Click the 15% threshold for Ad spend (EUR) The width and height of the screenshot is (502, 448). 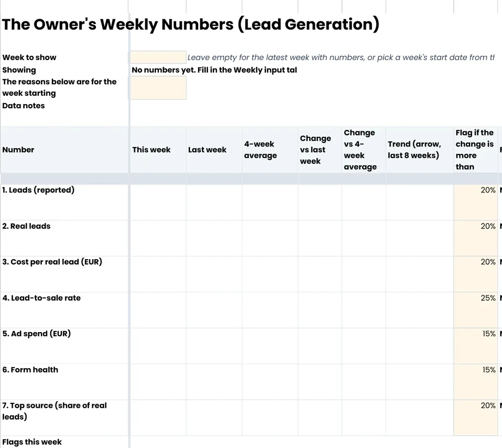[x=476, y=346]
